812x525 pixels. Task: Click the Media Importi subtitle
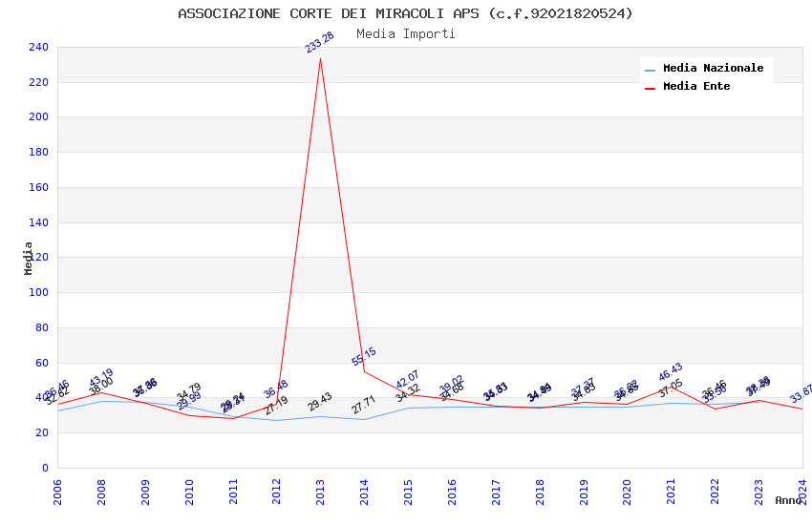click(405, 34)
